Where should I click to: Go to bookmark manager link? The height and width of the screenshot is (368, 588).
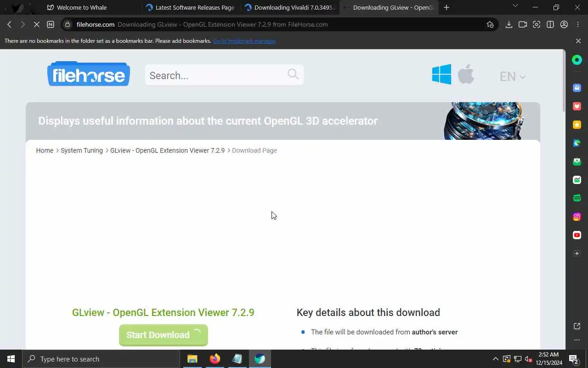(244, 41)
